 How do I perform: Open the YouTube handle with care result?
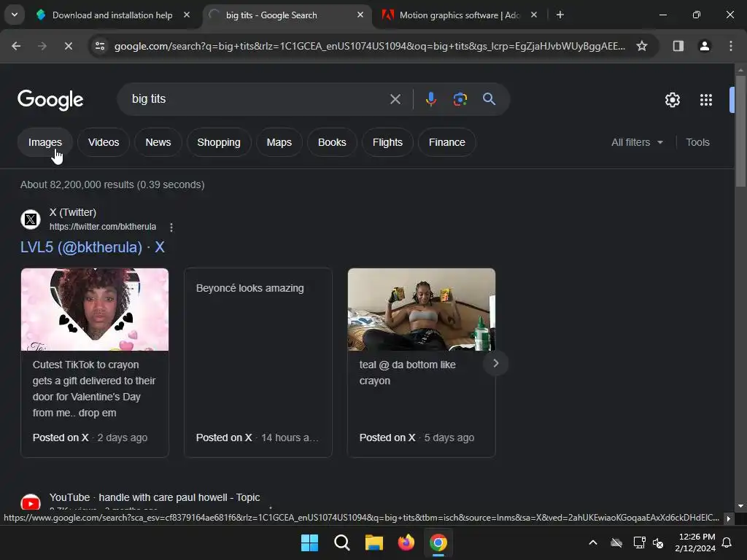pos(155,497)
